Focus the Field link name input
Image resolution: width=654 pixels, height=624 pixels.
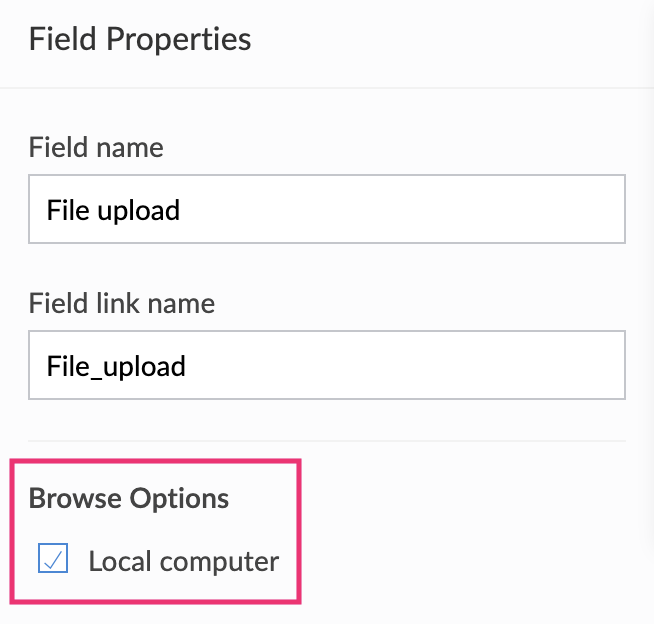[327, 366]
